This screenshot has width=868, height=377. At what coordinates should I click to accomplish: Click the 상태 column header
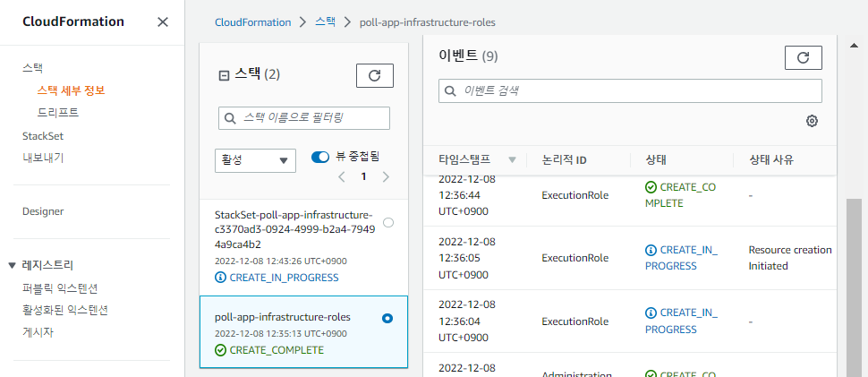655,160
